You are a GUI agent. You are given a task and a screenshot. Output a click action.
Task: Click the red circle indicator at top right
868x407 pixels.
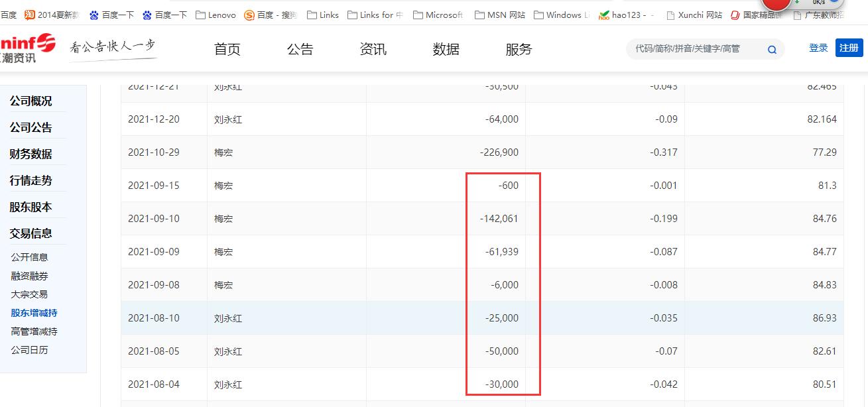pyautogui.click(x=775, y=5)
